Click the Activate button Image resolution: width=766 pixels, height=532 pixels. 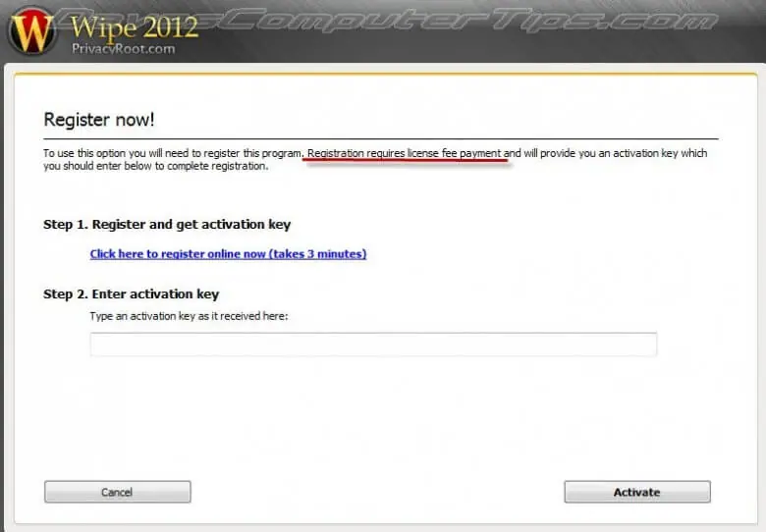(x=637, y=492)
